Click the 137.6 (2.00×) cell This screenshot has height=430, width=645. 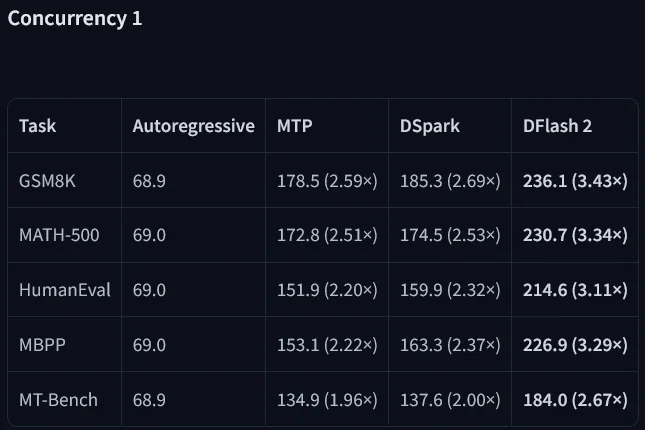pos(450,400)
